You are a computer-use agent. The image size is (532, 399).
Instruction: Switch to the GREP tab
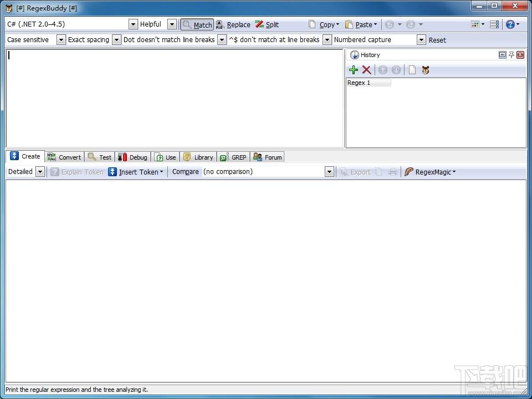pyautogui.click(x=233, y=157)
